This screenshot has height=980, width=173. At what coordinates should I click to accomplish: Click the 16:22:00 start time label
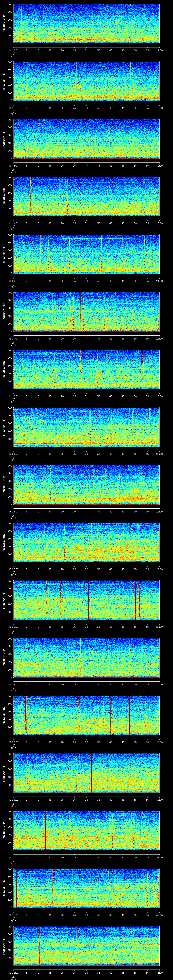13,396
